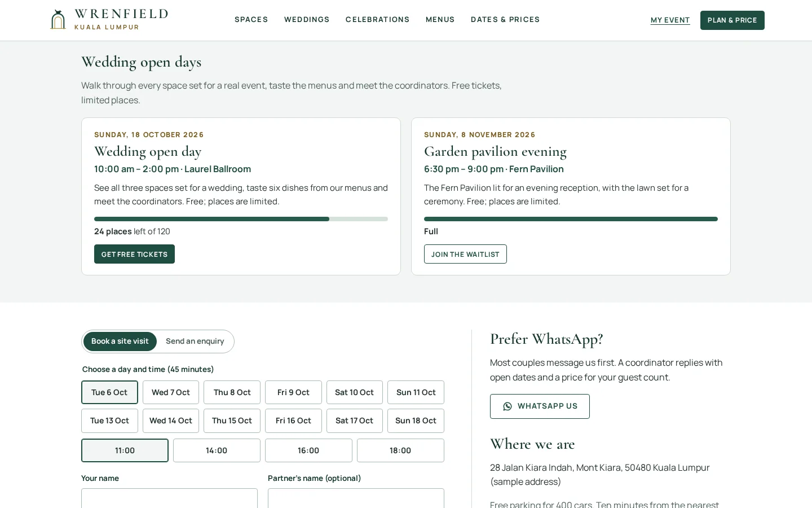Screen dimensions: 812x508
Task: Get free tickets for Wedding open day
Action: point(134,254)
